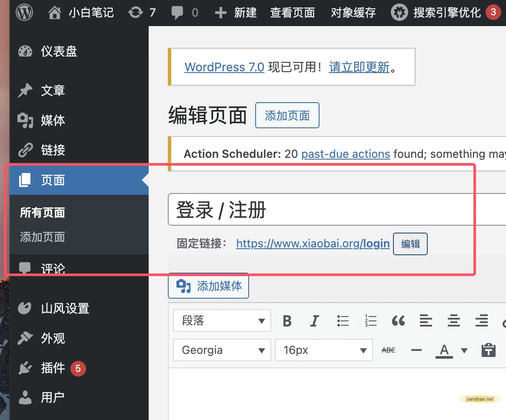
Task: Click the 搜索引擎优化 gear icon
Action: 399,13
